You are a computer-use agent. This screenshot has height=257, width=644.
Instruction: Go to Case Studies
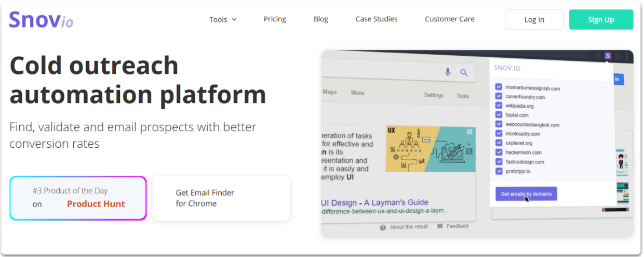click(377, 19)
